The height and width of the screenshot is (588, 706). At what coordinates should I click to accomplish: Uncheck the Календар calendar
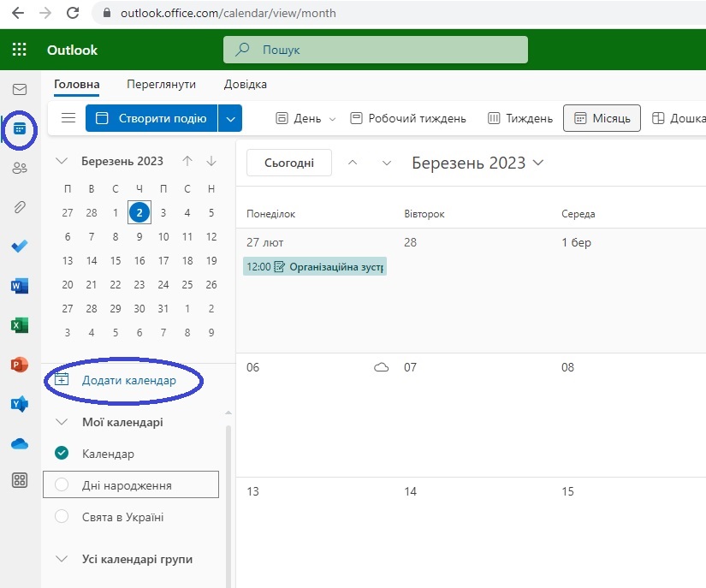[62, 453]
